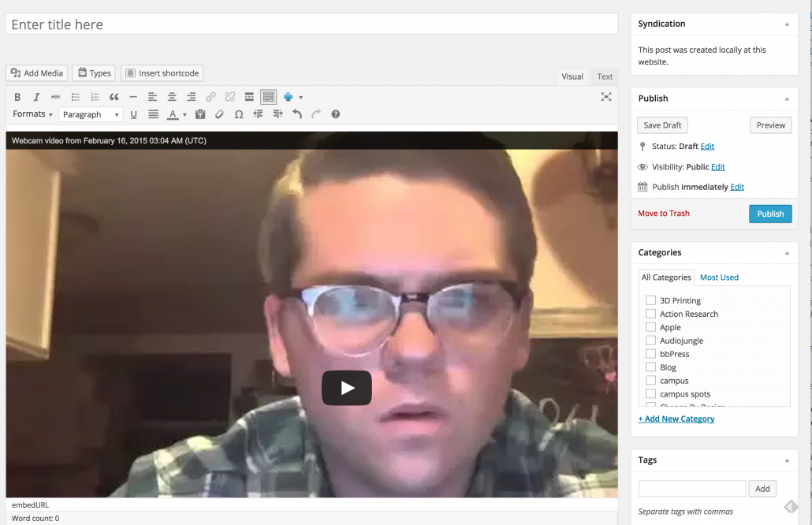Viewport: 812px width, 525px height.
Task: Add a new category
Action: click(x=676, y=419)
